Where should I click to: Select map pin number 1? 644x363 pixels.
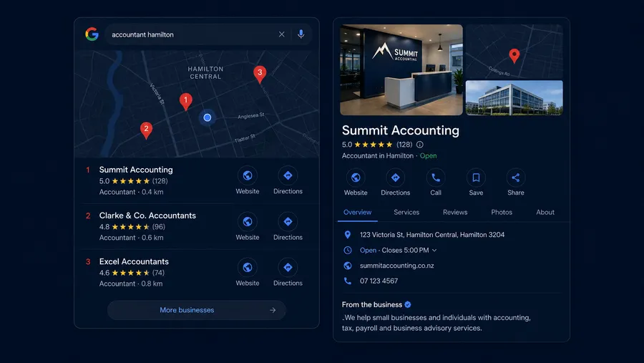click(185, 101)
